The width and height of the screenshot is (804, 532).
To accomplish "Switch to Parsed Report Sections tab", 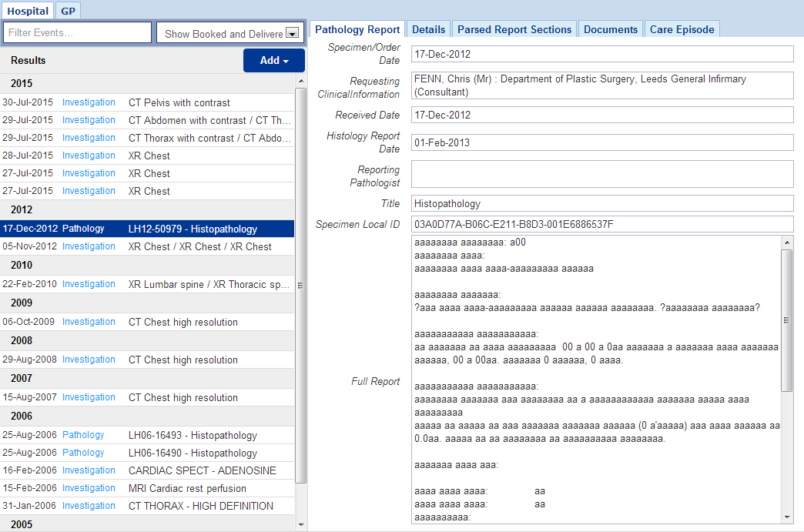I will (514, 29).
